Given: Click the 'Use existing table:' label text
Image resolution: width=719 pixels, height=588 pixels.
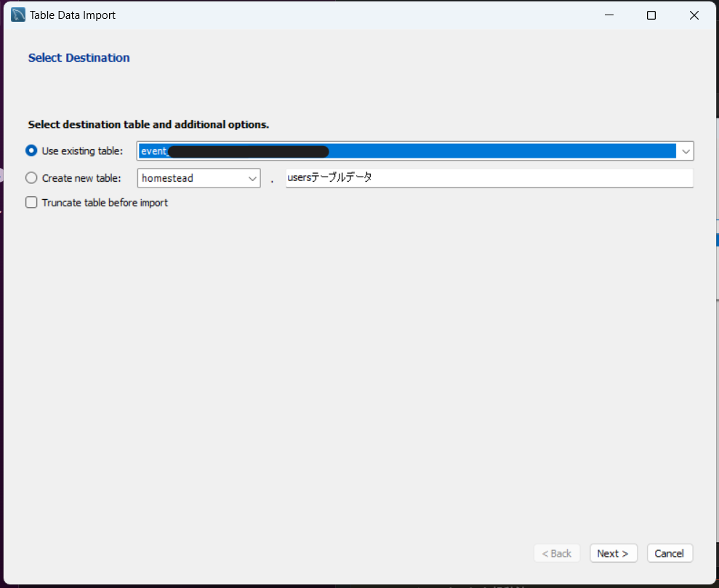Looking at the screenshot, I should pyautogui.click(x=82, y=150).
